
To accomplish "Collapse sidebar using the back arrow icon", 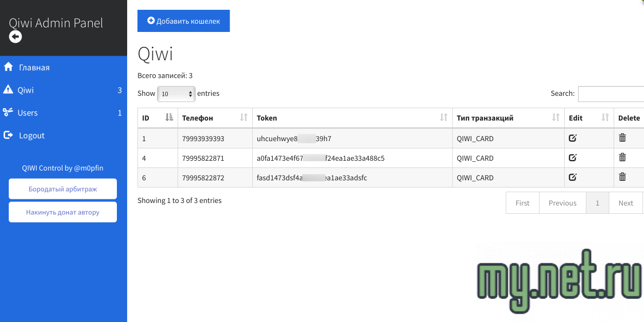I will pyautogui.click(x=15, y=37).
